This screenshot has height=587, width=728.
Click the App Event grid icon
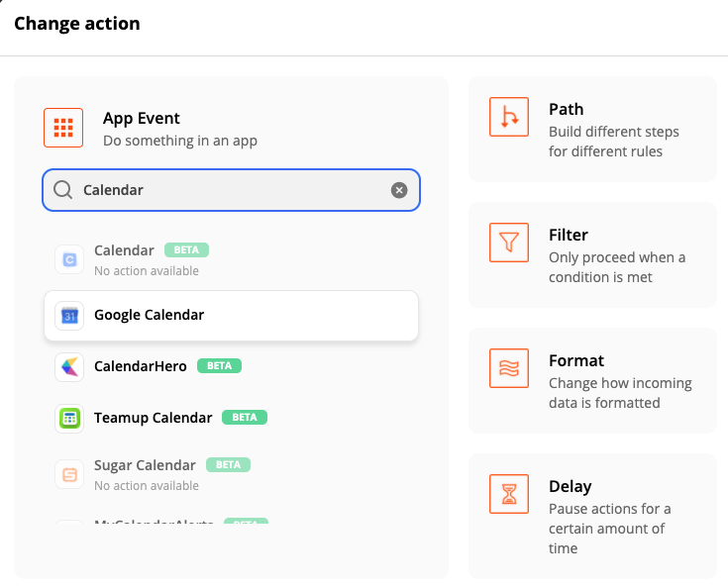tap(63, 128)
